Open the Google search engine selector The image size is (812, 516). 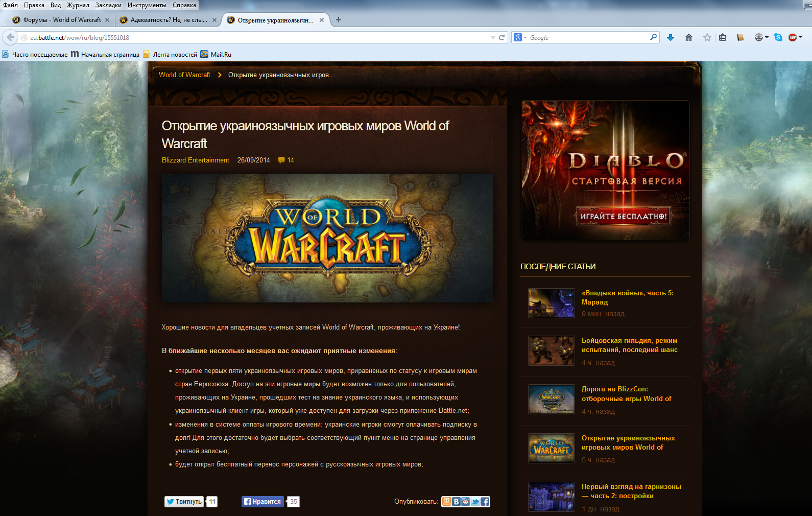(520, 37)
